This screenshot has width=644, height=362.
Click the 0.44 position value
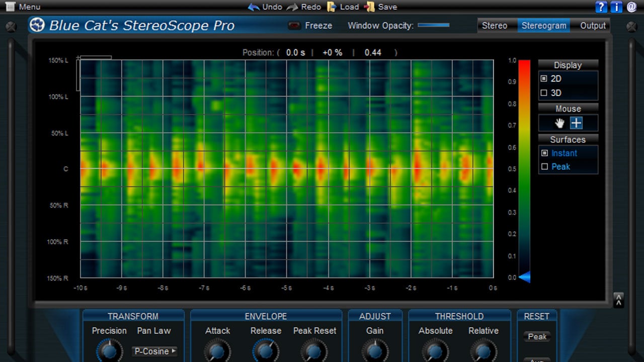click(373, 52)
